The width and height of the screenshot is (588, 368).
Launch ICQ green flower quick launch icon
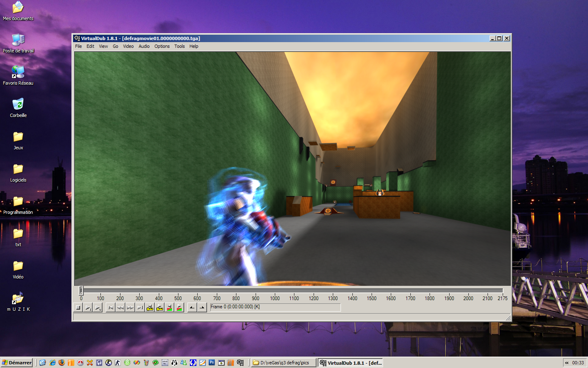(156, 363)
